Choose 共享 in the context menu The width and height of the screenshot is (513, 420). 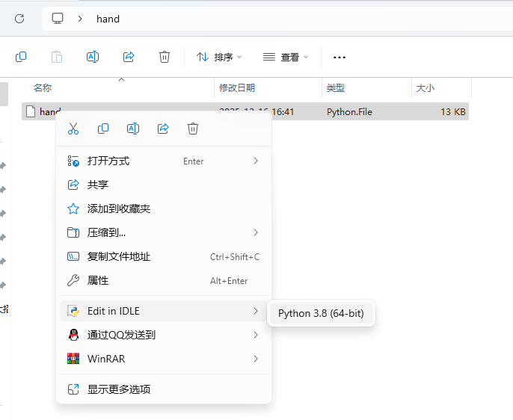164,185
